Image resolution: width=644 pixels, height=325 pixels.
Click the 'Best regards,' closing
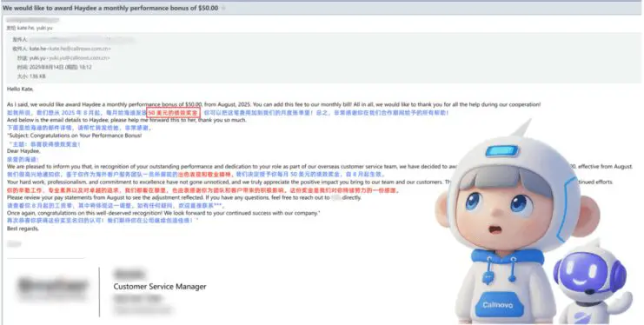click(23, 229)
